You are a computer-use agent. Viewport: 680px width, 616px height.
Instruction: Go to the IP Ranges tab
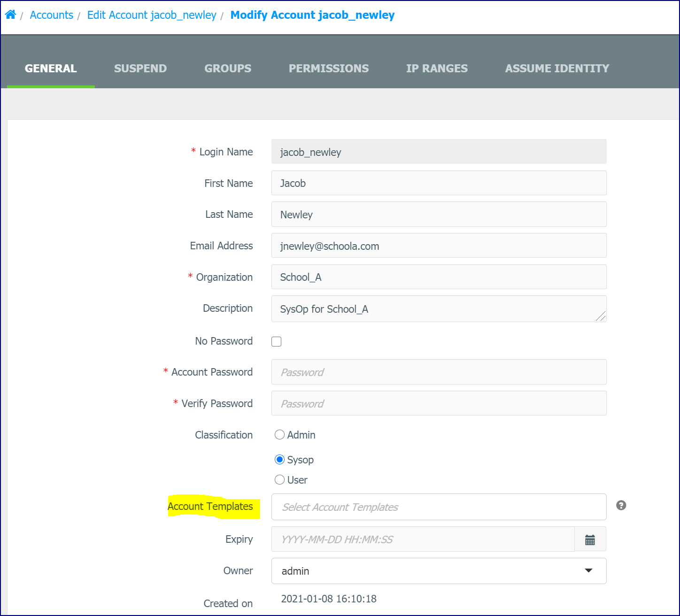(x=437, y=69)
